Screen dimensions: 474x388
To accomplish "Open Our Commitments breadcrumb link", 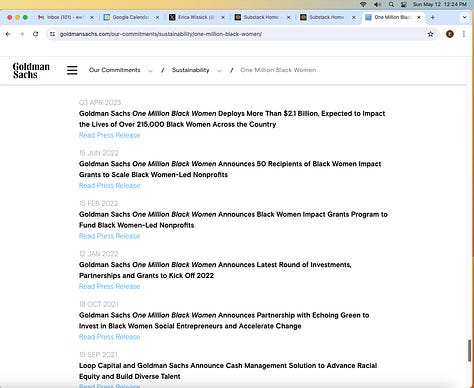I will (114, 70).
